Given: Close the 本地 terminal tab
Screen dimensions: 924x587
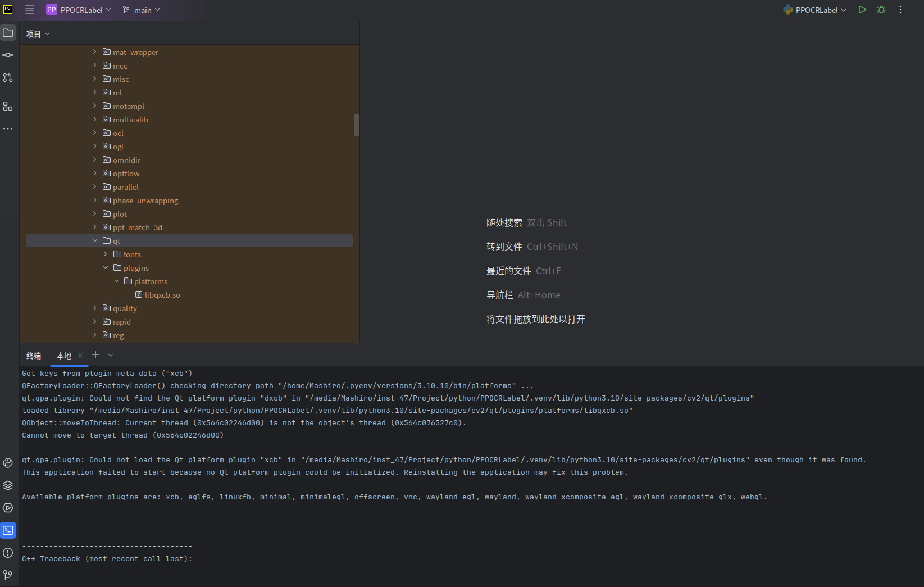Looking at the screenshot, I should coord(80,356).
